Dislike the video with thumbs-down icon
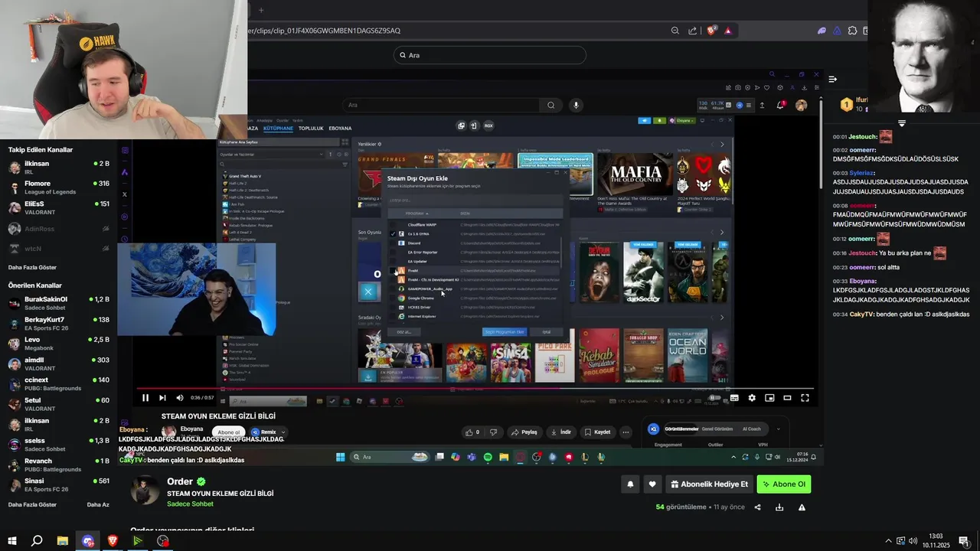The image size is (980, 551). (x=494, y=432)
